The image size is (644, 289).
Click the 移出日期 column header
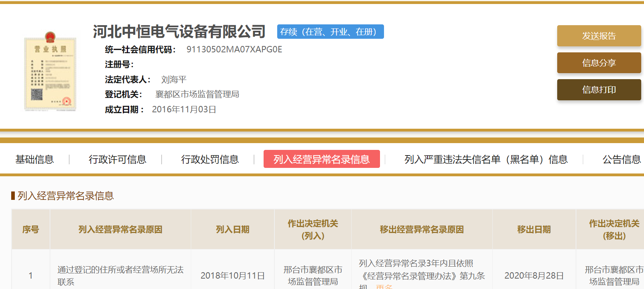[534, 229]
